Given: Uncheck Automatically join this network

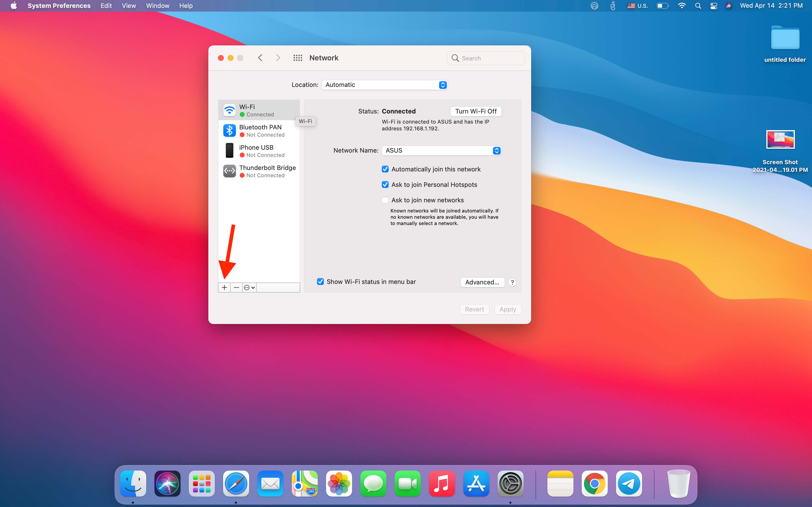Looking at the screenshot, I should point(385,169).
